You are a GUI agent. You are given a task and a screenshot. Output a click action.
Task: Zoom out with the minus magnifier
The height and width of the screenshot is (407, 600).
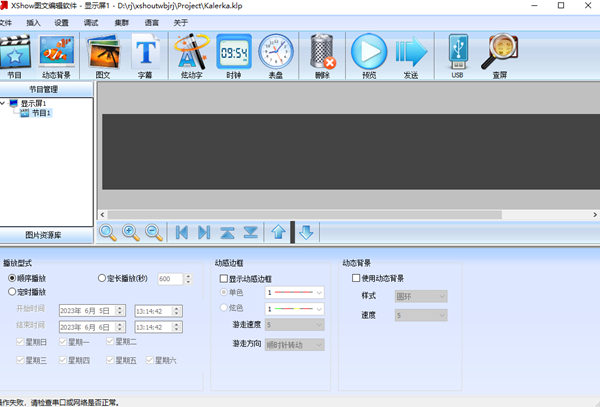154,232
